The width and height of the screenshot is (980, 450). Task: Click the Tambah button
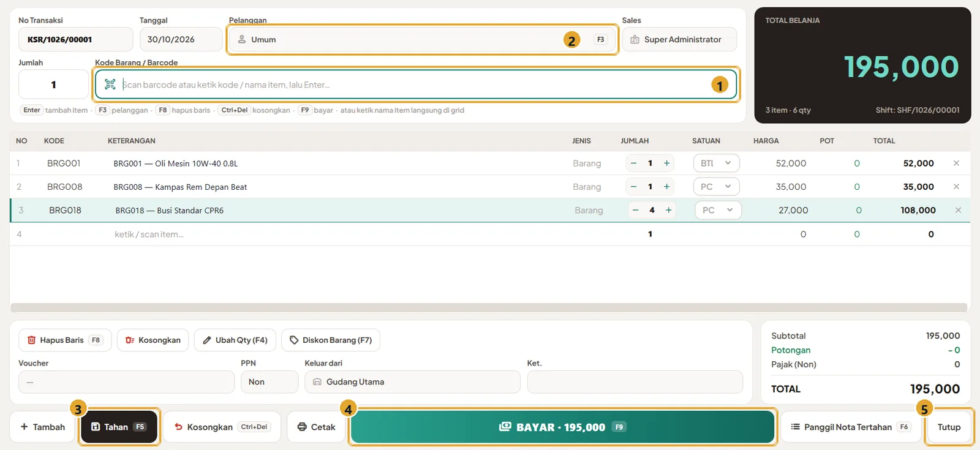click(x=42, y=427)
